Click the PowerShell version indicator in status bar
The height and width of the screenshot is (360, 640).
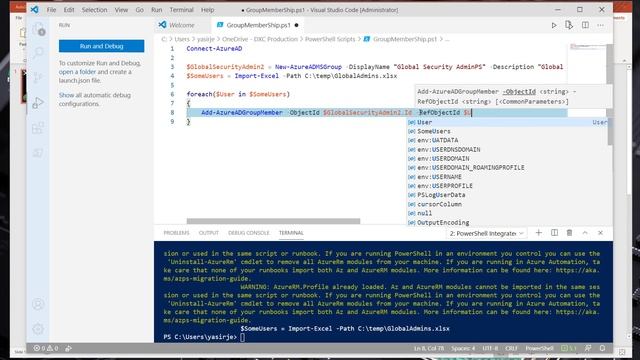click(x=569, y=348)
